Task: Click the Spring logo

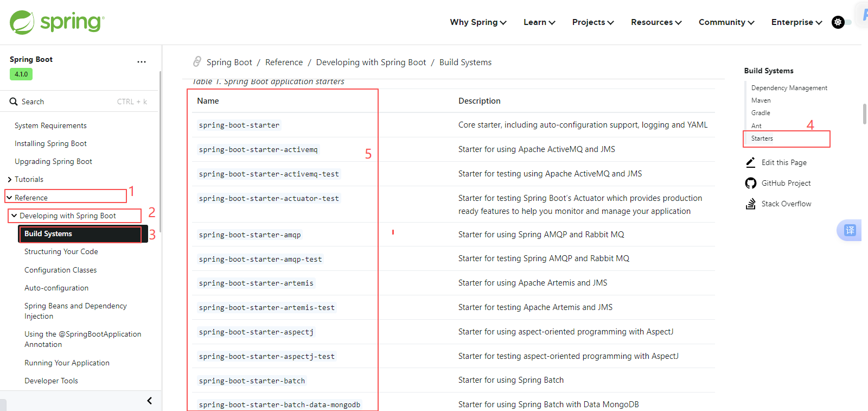Action: (x=57, y=22)
